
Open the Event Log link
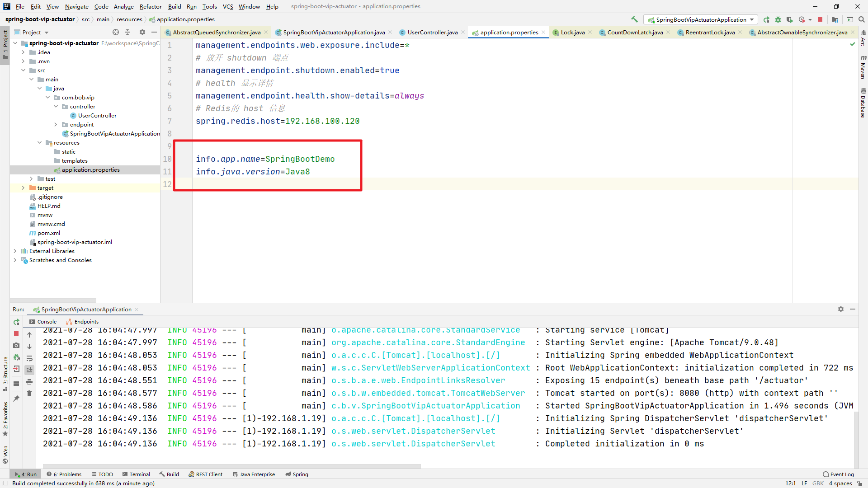841,474
